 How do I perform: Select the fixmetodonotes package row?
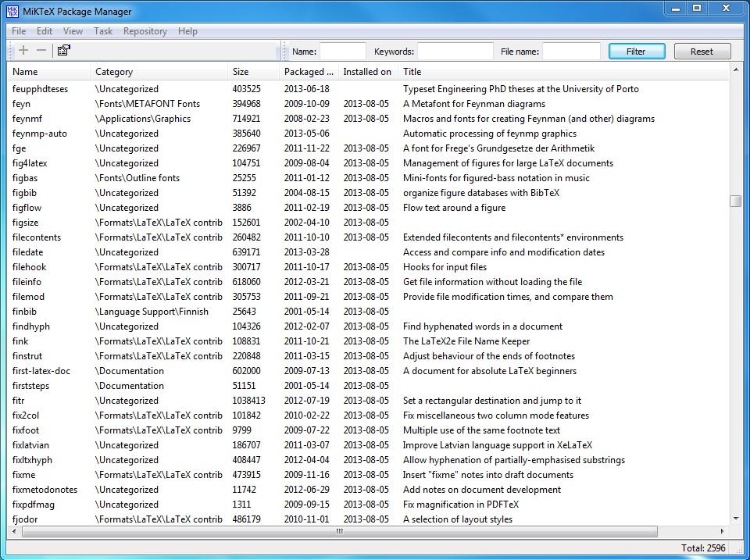(368, 489)
